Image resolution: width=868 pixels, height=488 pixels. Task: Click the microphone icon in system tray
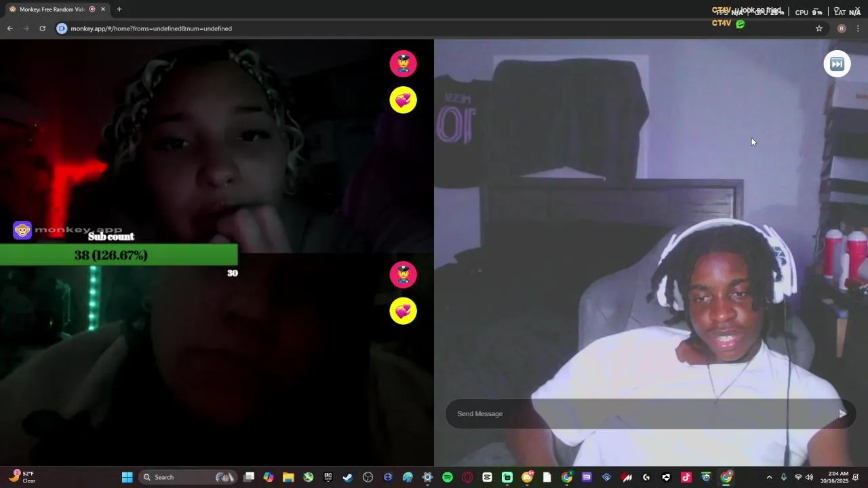[x=784, y=477]
